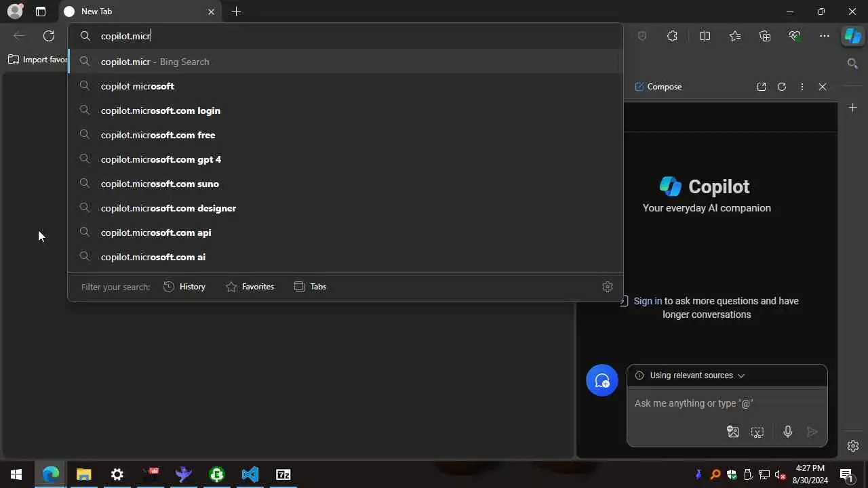Screen dimensions: 868x488
Task: Select suggestion 'copilot.microsoft.com ai'
Action: point(345,257)
